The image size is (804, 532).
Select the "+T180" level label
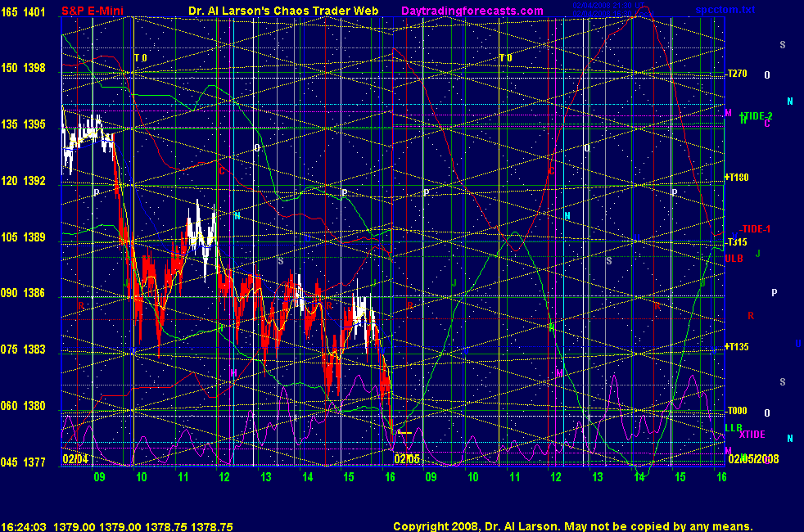click(736, 178)
